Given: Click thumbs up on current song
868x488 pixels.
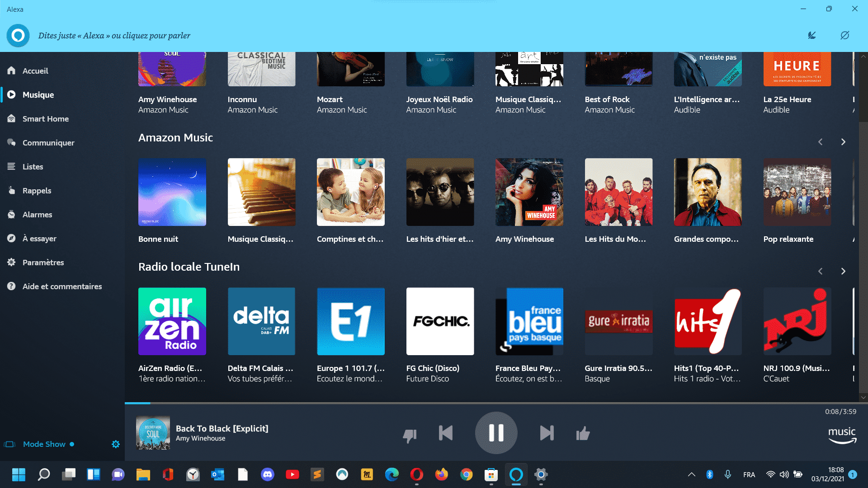Looking at the screenshot, I should (583, 433).
